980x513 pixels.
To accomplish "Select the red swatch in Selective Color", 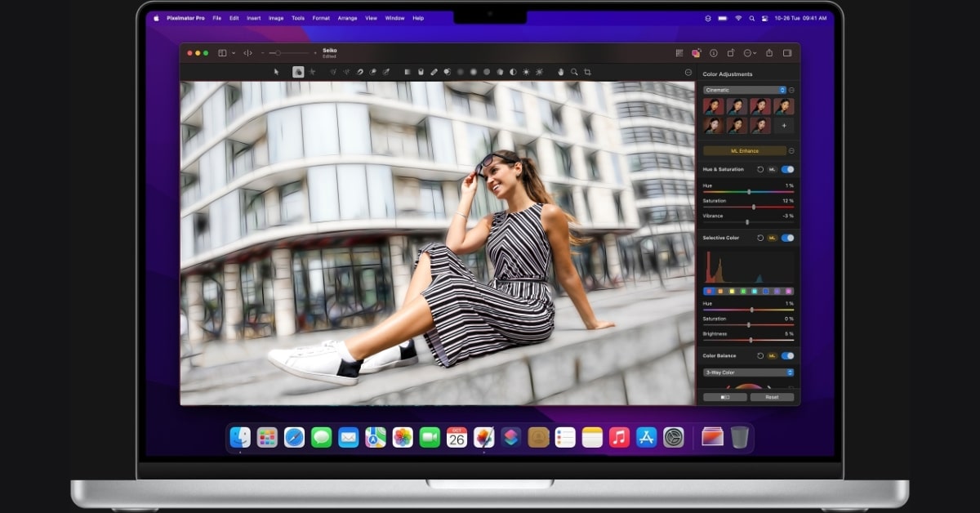I will tap(709, 291).
